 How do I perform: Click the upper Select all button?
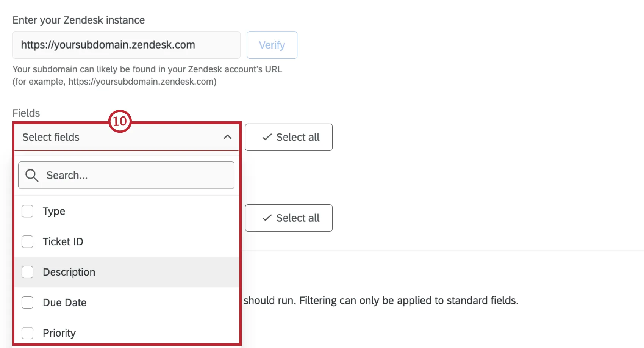coord(289,137)
